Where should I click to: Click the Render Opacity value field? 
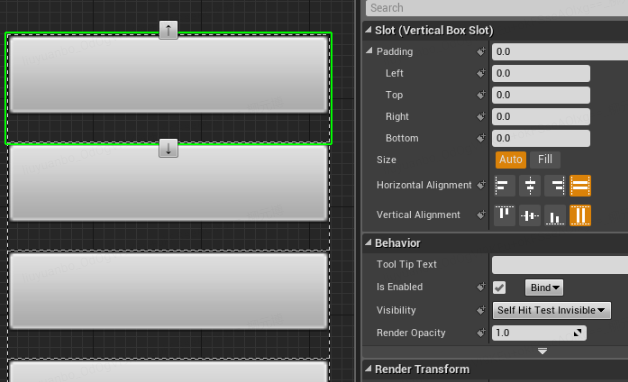[x=539, y=333]
